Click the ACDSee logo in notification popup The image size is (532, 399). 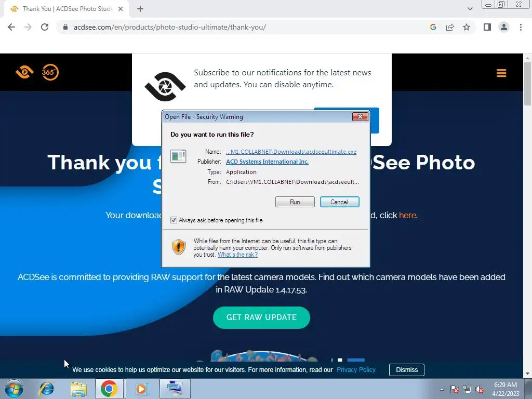[x=165, y=87]
